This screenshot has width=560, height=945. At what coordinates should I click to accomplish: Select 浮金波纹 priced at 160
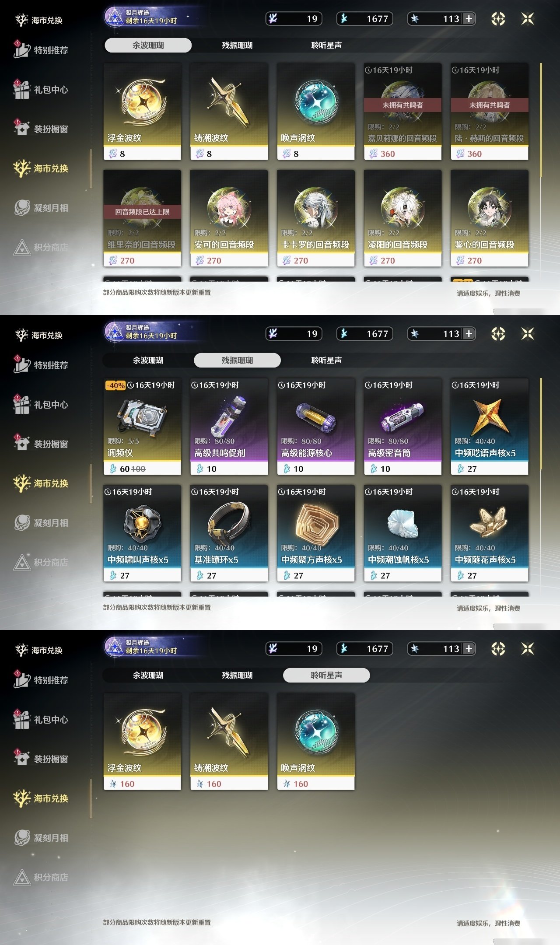point(142,742)
